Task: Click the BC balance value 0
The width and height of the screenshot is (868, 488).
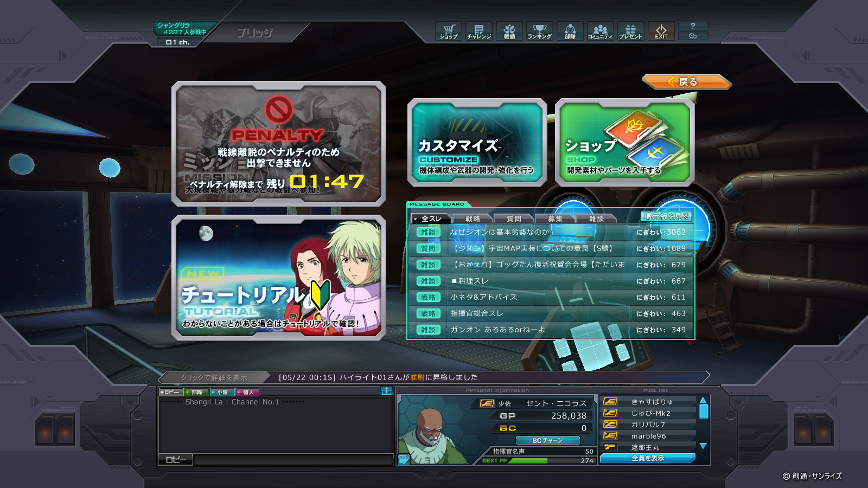Action: pos(584,428)
